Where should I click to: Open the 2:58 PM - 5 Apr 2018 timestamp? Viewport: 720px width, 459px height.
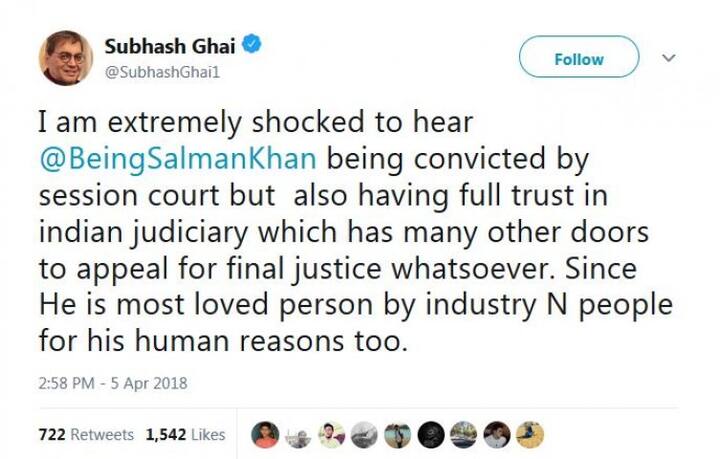tap(113, 383)
